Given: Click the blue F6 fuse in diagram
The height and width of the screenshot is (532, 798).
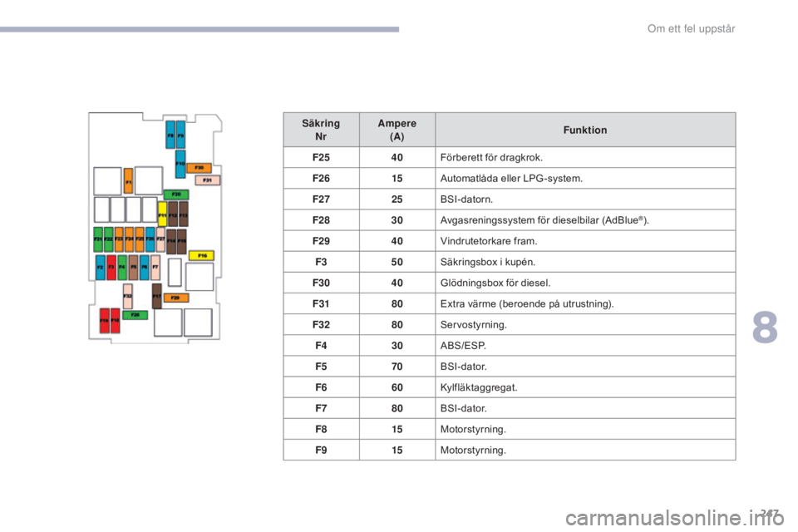Looking at the screenshot, I should (x=145, y=268).
